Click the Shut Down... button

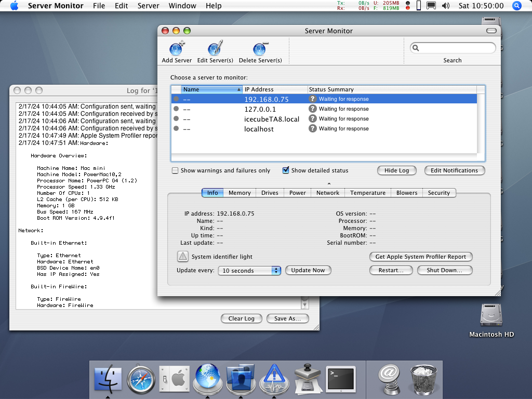445,270
